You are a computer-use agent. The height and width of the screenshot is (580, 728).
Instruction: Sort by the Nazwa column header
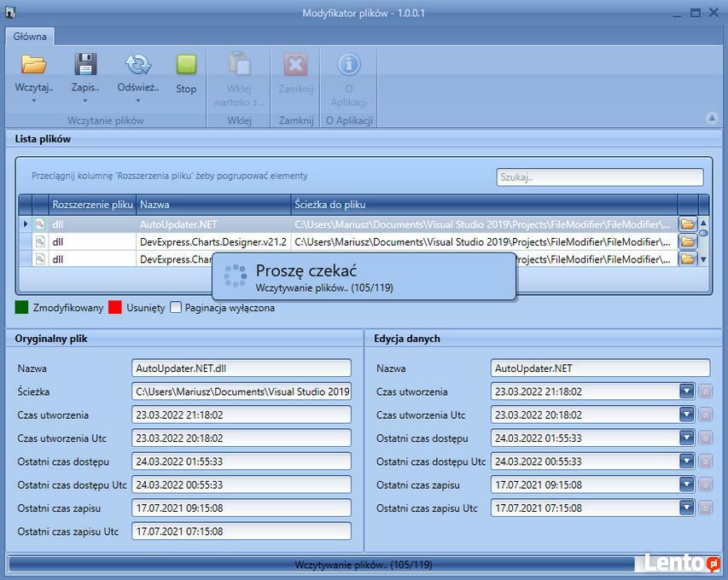(x=213, y=205)
